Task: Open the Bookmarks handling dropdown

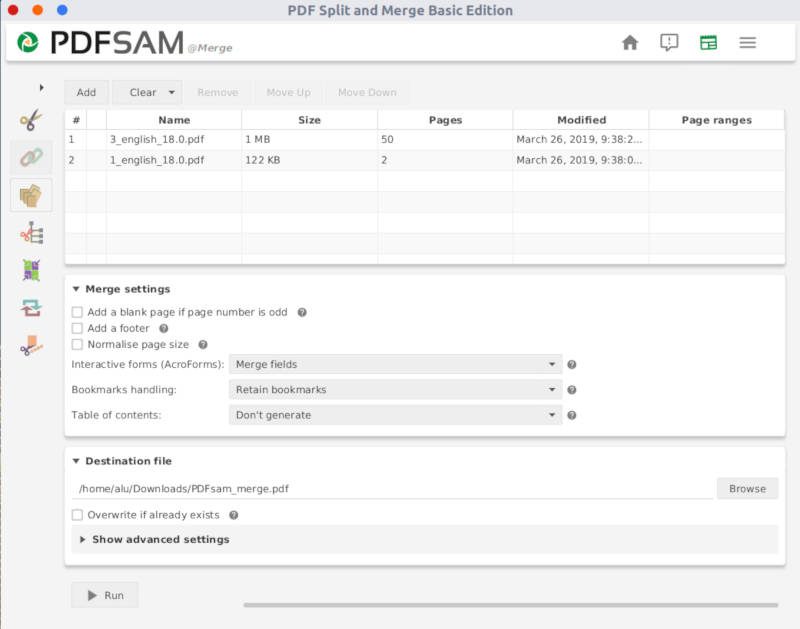Action: pos(395,390)
